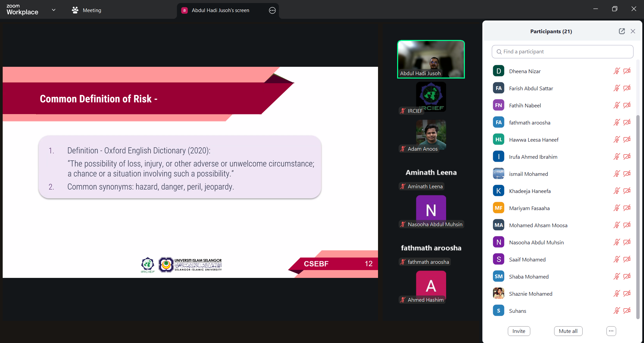This screenshot has height=343, width=644.
Task: Open screen share options ellipsis menu
Action: [x=272, y=10]
